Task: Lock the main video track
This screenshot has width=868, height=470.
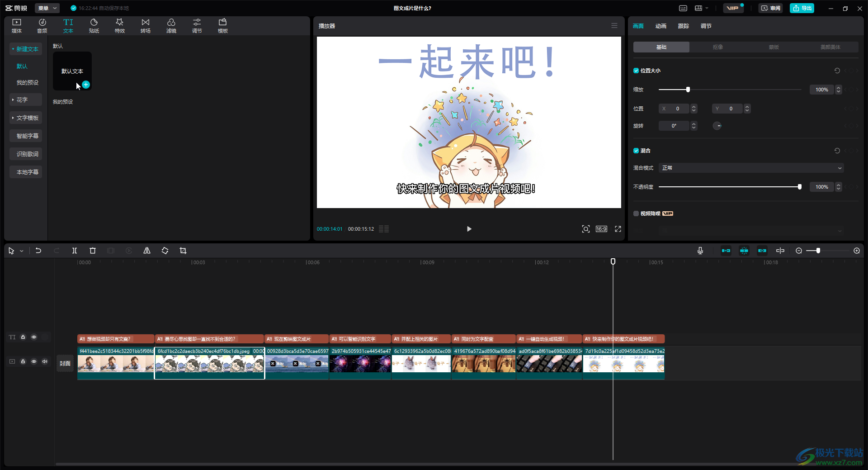Action: pyautogui.click(x=23, y=361)
